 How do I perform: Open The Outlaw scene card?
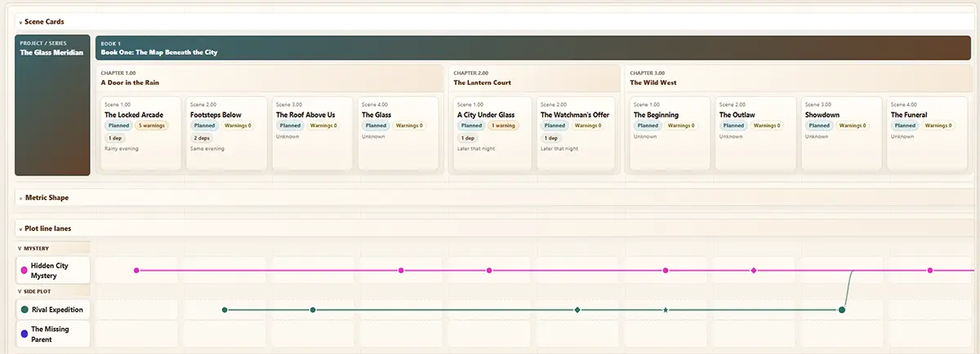[755, 133]
